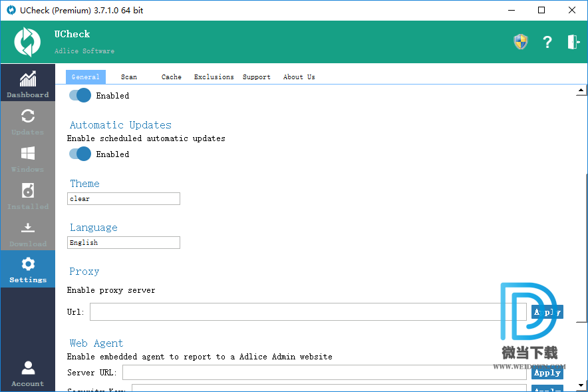Screen dimensions: 588x392
Task: Click Apply next to Server URL
Action: click(547, 373)
